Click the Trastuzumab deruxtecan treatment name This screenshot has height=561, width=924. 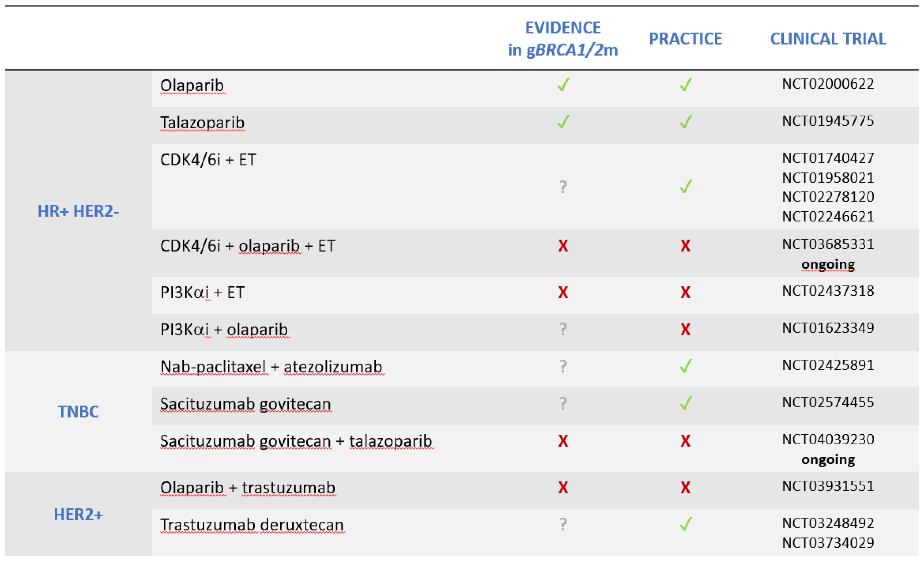[252, 525]
